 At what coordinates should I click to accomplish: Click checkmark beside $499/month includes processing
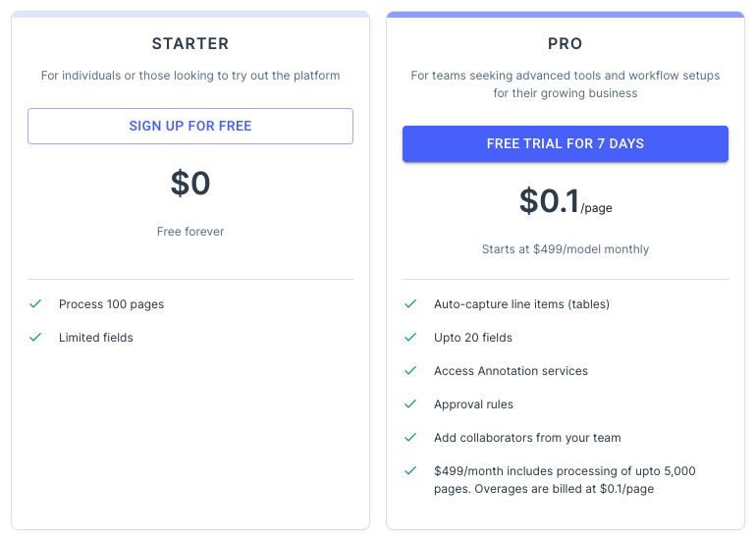(410, 470)
